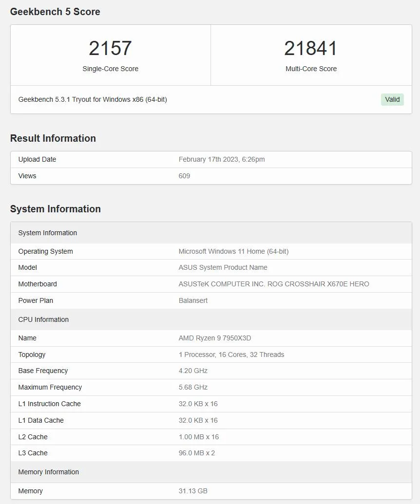420x504 pixels.
Task: Click the L2 Cache label
Action: click(33, 437)
